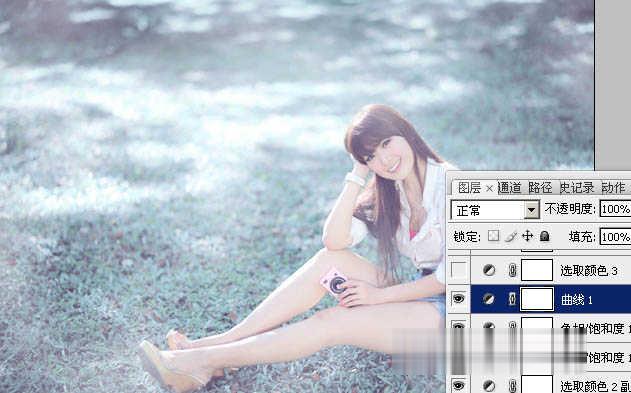Switch to the 图层 tab
The image size is (631, 393).
click(469, 187)
